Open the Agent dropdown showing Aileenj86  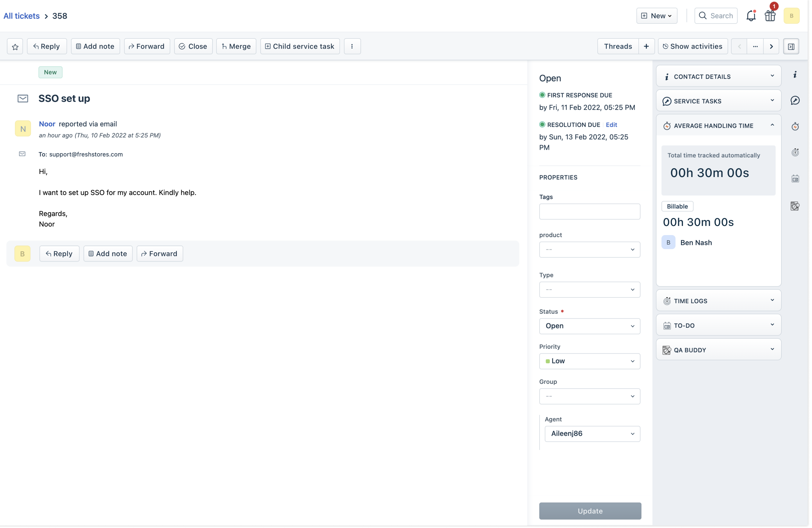click(592, 434)
